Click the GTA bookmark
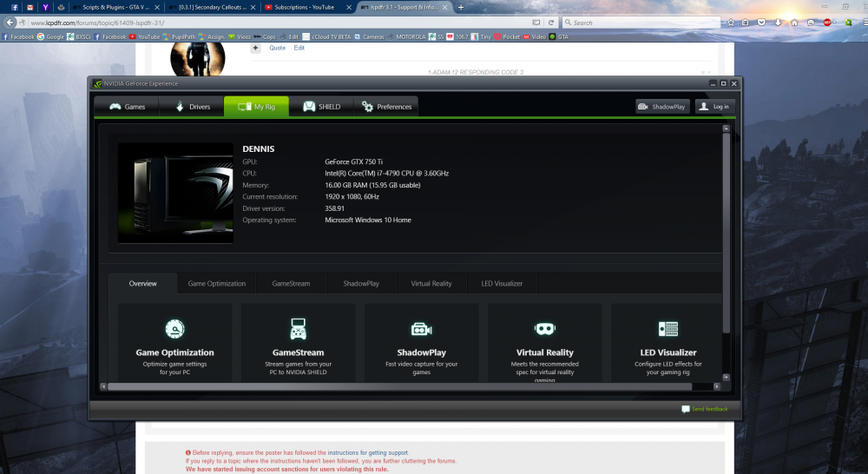 pos(558,36)
